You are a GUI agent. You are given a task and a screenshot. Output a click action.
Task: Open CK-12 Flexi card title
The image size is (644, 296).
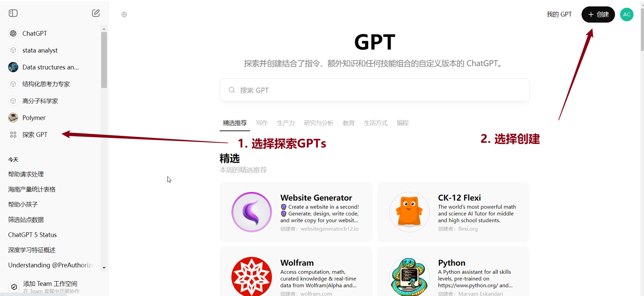tap(459, 198)
